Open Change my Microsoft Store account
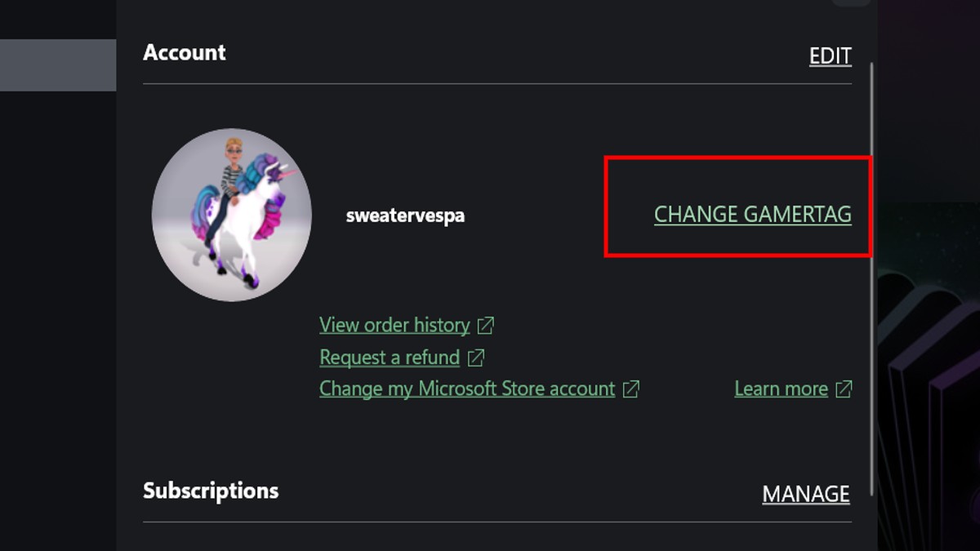The height and width of the screenshot is (551, 980). click(466, 389)
